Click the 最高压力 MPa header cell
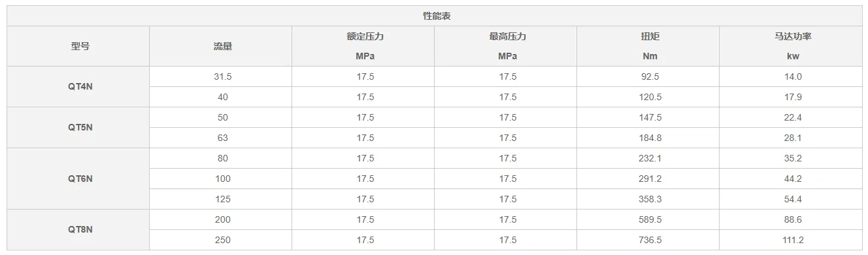 click(507, 46)
